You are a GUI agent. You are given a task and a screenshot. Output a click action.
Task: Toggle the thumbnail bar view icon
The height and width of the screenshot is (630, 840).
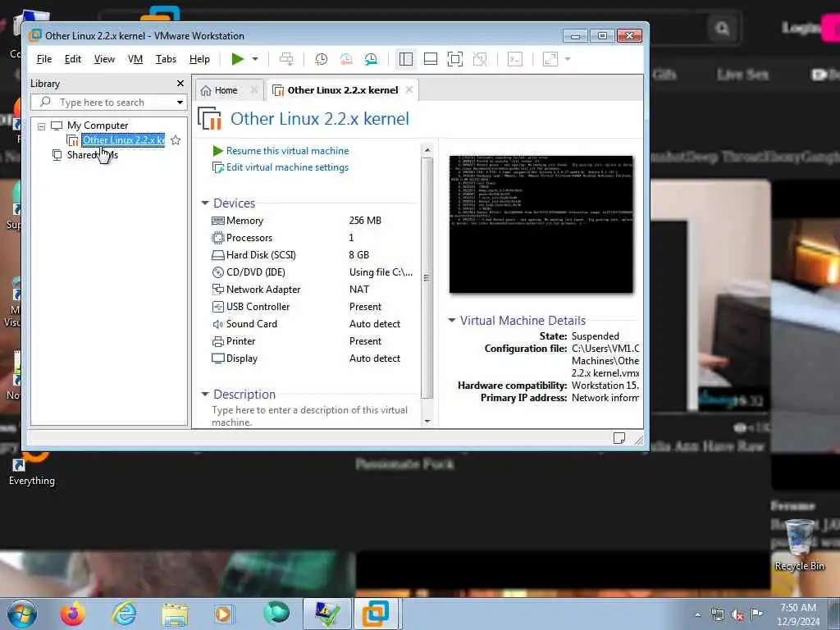pyautogui.click(x=431, y=59)
